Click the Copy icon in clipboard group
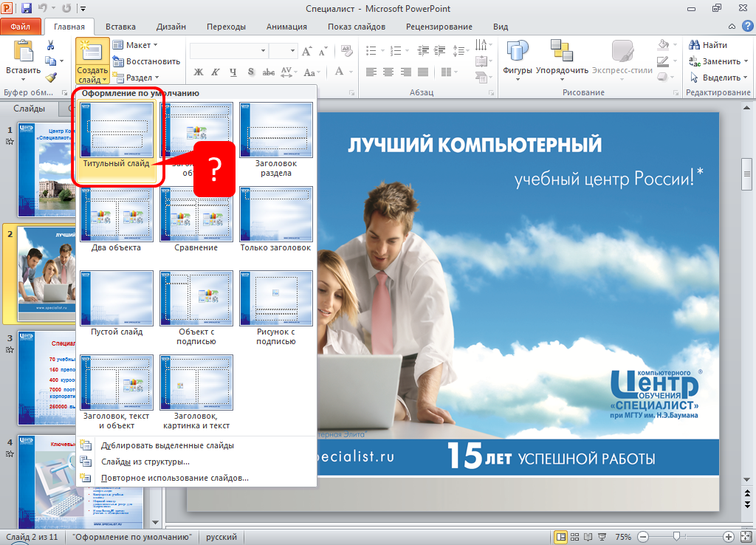 [50, 61]
